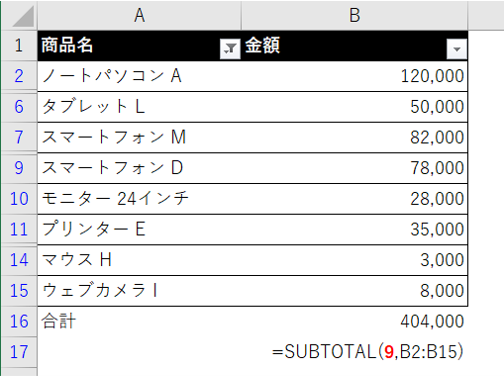
Task: Select row 2 header
Action: (x=19, y=76)
